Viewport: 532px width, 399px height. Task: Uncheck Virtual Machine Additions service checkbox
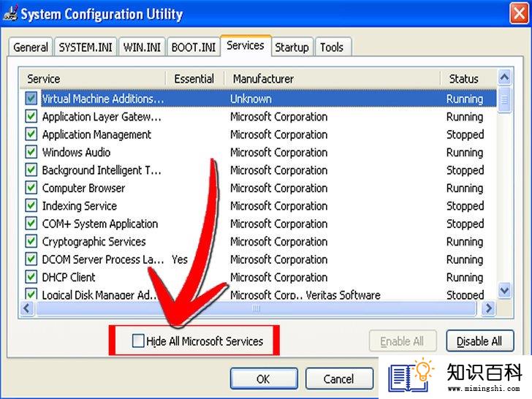tap(31, 99)
